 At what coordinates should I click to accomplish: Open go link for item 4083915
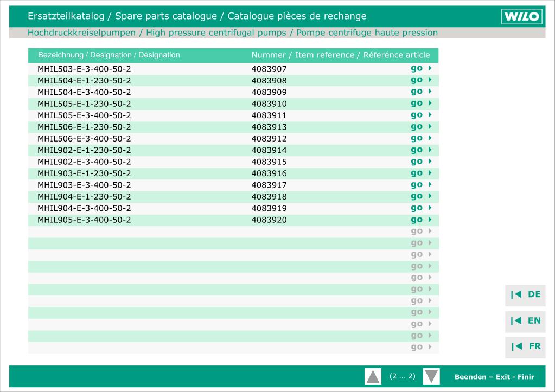421,162
